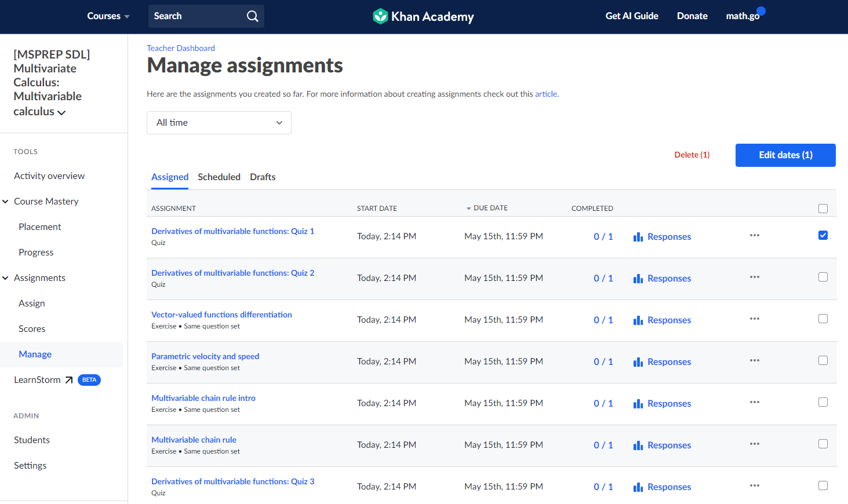Click the bar chart icon for Quiz 1

click(x=638, y=236)
